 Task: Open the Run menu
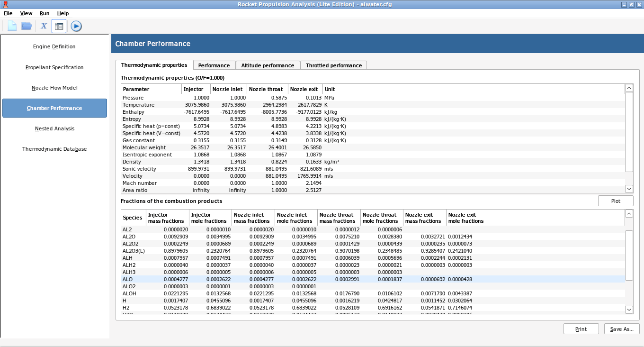[45, 13]
